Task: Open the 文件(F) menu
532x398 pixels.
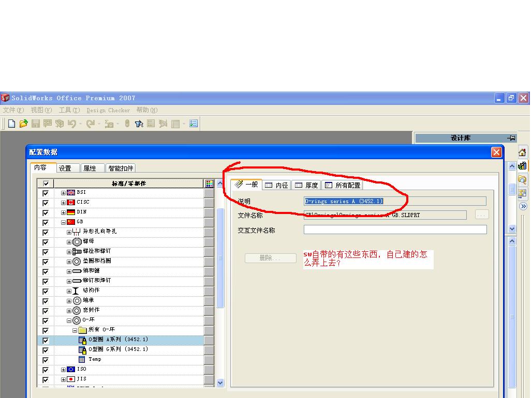Action: coord(13,110)
